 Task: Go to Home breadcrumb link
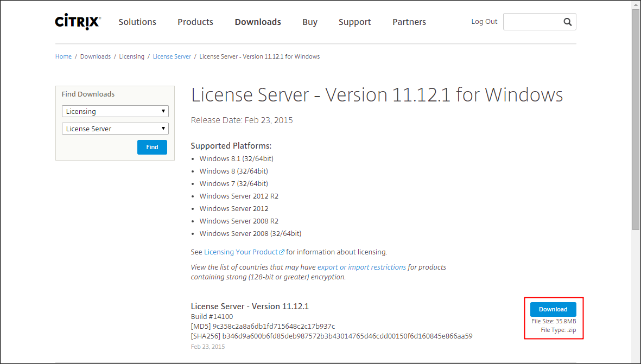64,56
